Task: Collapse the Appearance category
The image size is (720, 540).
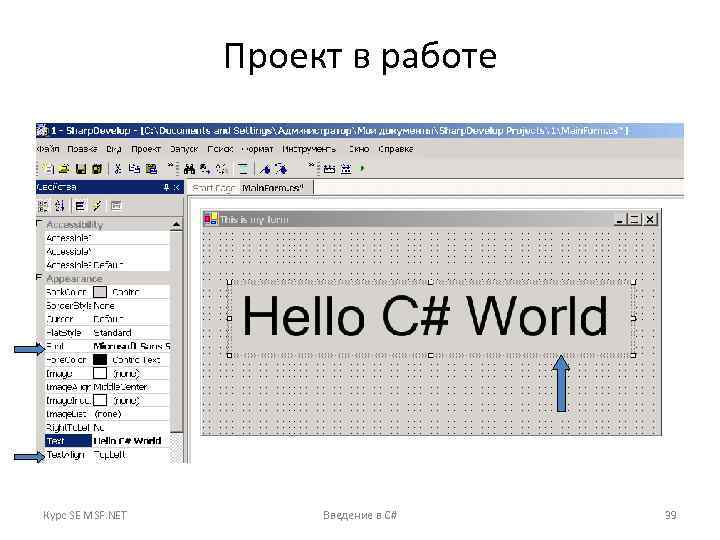Action: coord(39,277)
